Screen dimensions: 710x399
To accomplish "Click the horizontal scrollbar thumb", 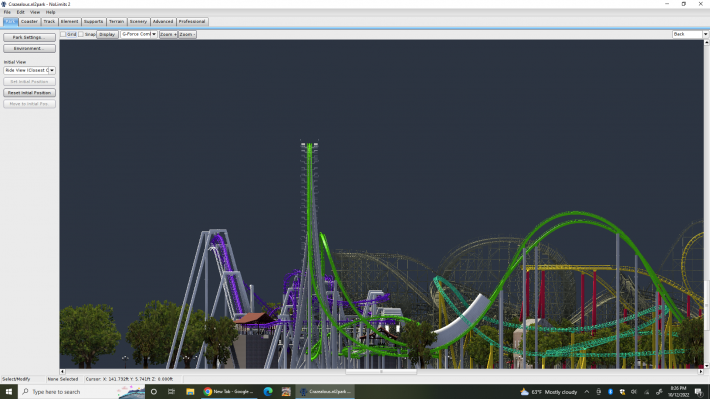I will click(381, 371).
